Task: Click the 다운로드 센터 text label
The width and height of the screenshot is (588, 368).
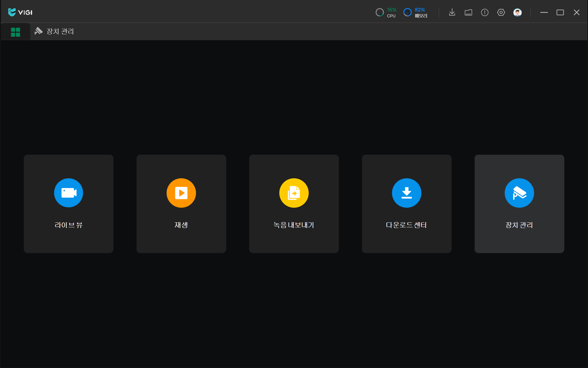Action: tap(406, 225)
